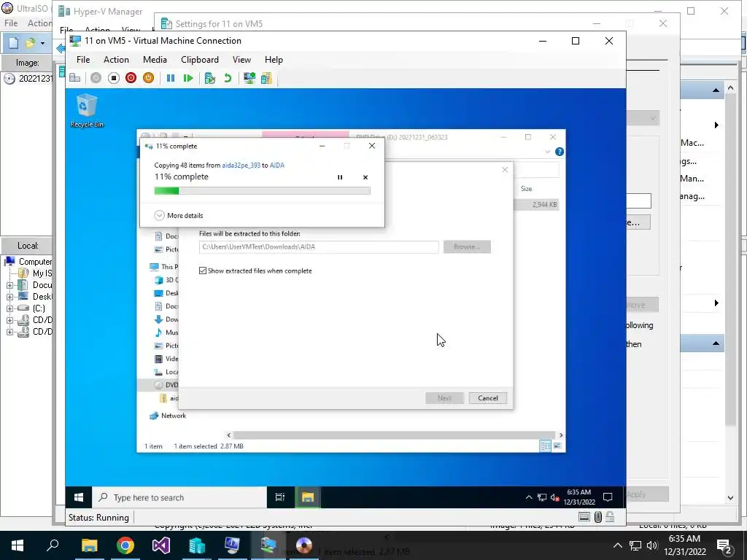Click the green copy progress bar
Viewport: 747px width, 560px height.
[262, 191]
